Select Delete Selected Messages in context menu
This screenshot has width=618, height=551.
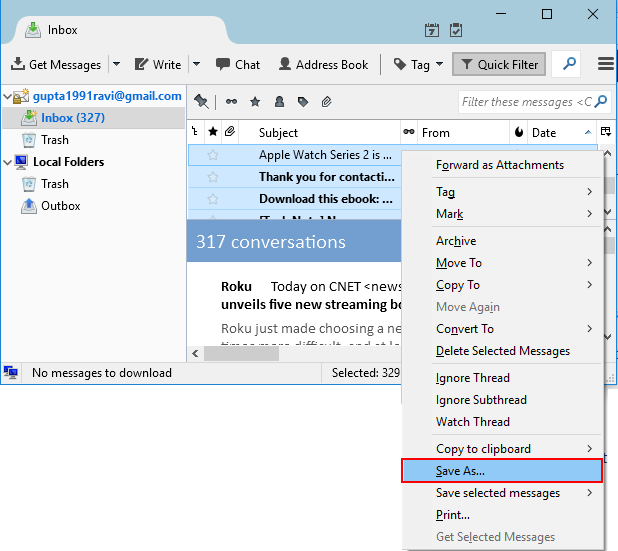tap(502, 351)
